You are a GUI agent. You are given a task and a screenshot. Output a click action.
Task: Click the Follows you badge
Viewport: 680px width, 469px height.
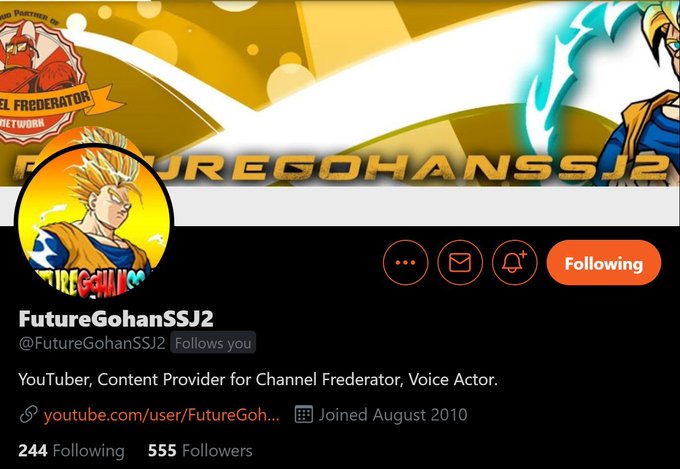(x=213, y=343)
